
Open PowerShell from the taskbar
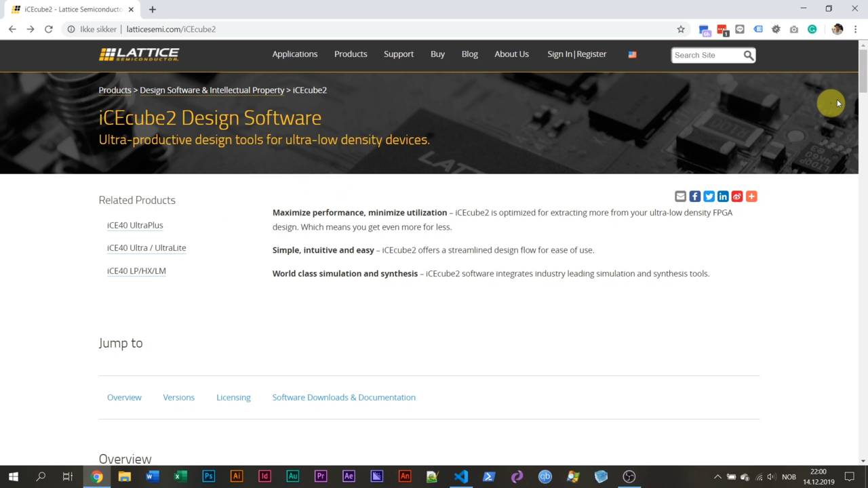tap(489, 476)
